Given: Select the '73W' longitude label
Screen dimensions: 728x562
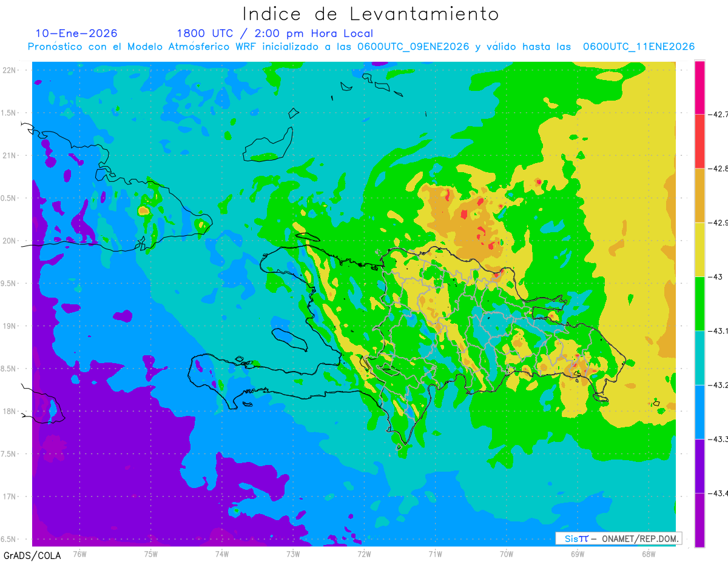Looking at the screenshot, I should pos(293,554).
